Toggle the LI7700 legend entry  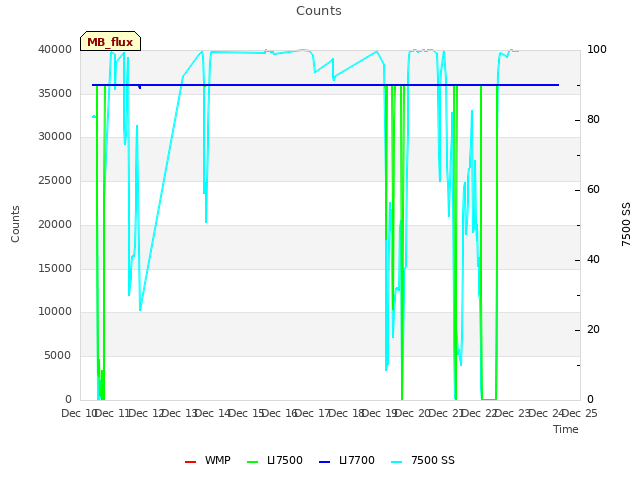coord(347,460)
